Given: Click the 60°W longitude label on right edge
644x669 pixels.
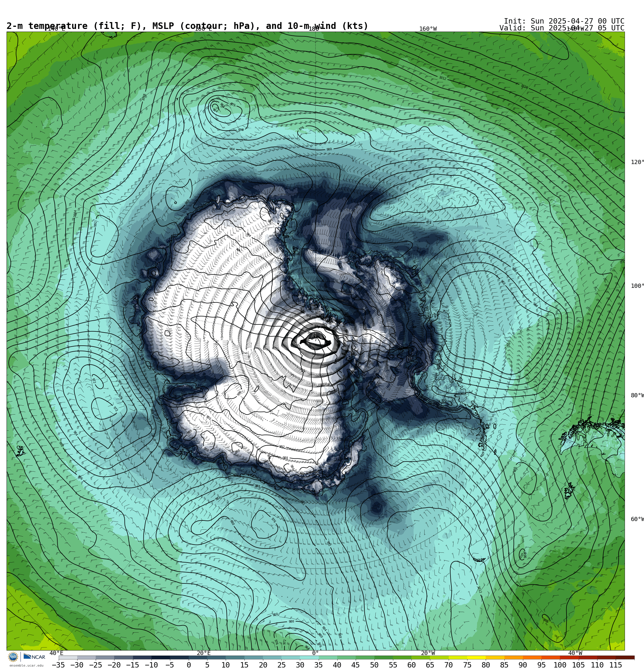Looking at the screenshot, I should (x=637, y=519).
